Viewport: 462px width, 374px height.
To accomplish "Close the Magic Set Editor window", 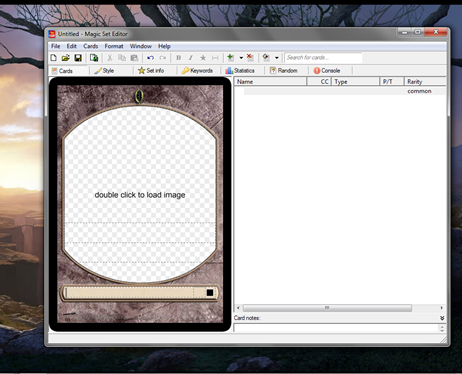I will pos(436,32).
